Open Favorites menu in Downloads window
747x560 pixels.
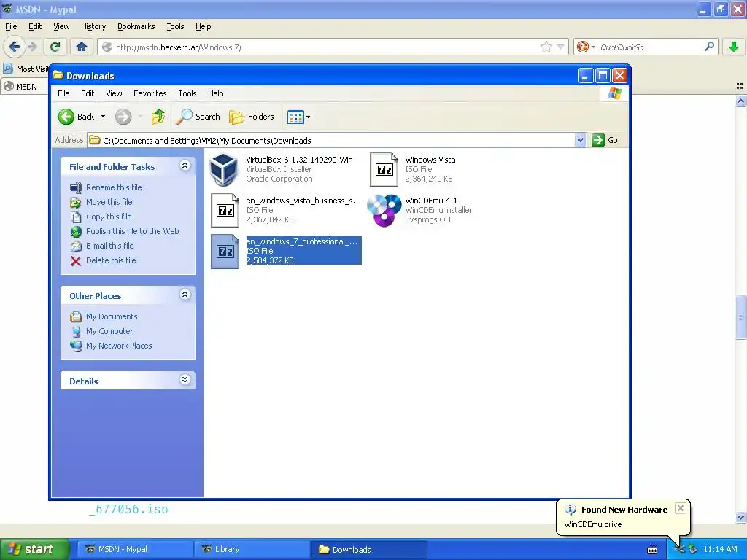(150, 93)
